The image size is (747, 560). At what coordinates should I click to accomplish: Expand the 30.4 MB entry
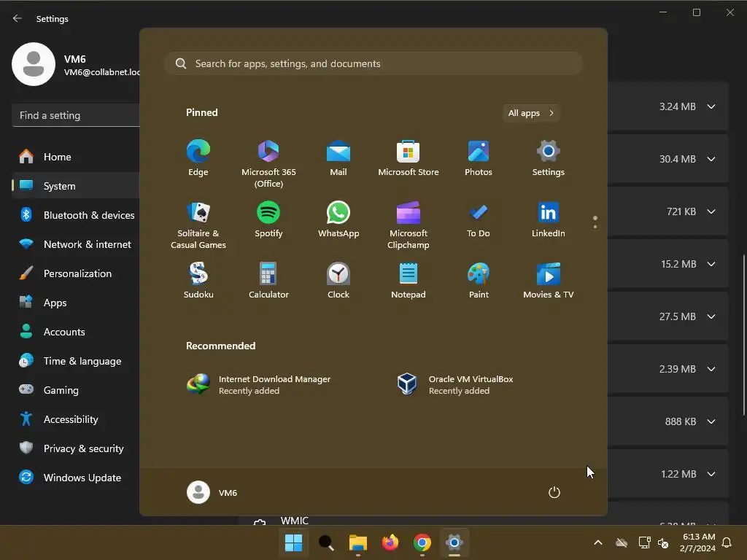coord(711,159)
